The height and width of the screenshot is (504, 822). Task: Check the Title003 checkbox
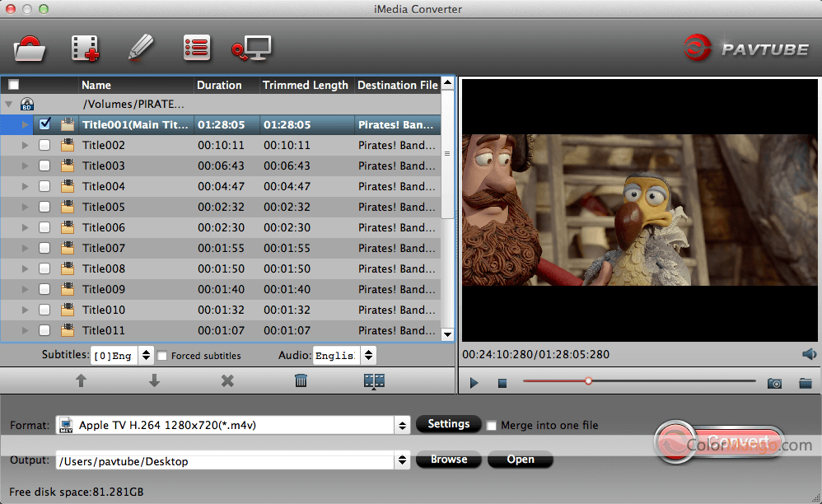click(x=44, y=166)
